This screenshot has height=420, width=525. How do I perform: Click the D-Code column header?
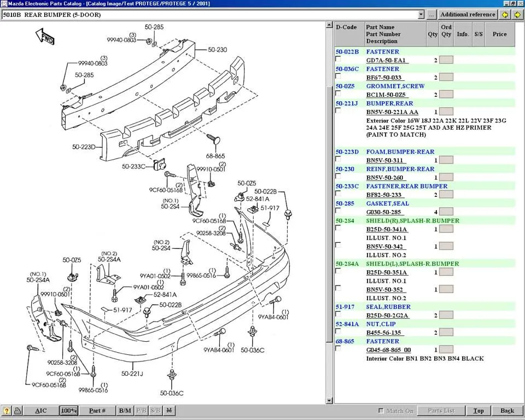click(x=346, y=27)
